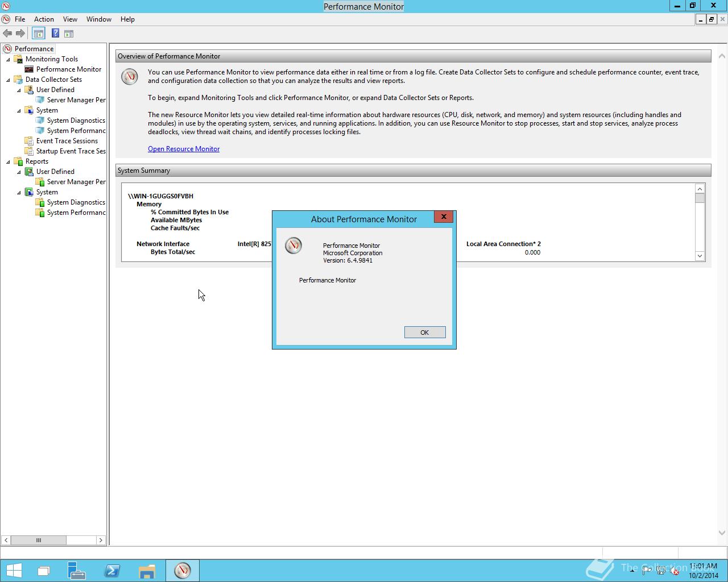Select the Monitoring Tools folder icon
This screenshot has height=582, width=728.
coord(18,59)
